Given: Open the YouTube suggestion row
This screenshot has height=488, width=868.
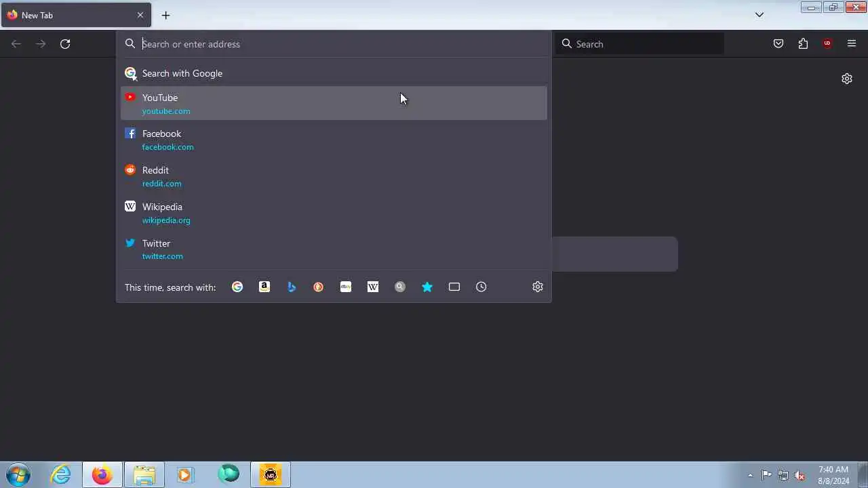Looking at the screenshot, I should pyautogui.click(x=334, y=103).
